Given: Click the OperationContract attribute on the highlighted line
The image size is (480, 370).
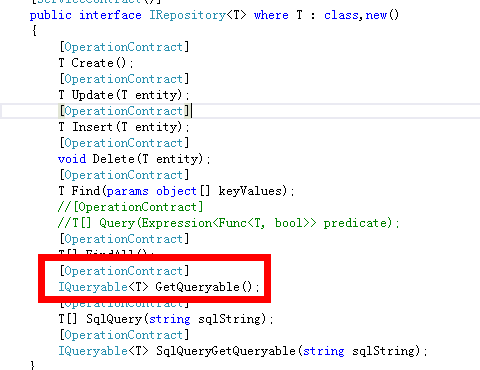Looking at the screenshot, I should point(124,111).
